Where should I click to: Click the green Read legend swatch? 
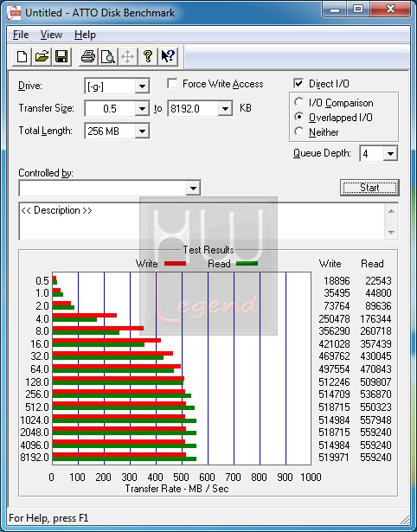point(247,263)
